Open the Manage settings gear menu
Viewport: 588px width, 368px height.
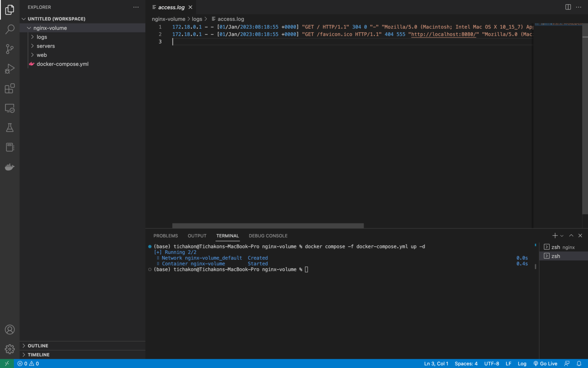tap(10, 349)
